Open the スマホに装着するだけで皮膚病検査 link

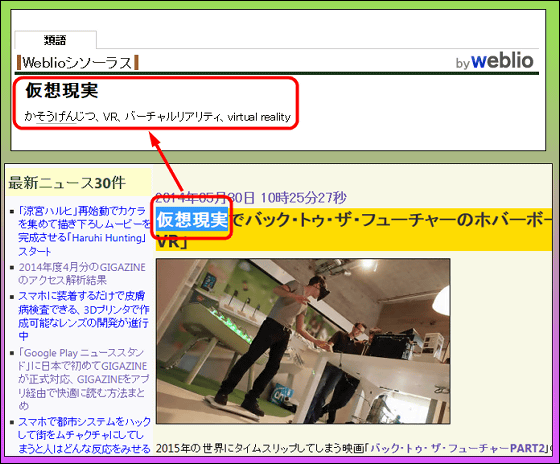84,316
